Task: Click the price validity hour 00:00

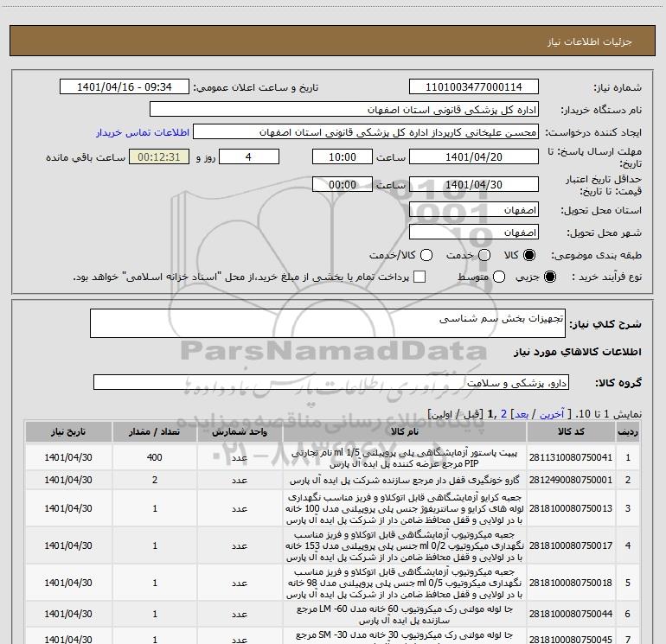Action: tap(343, 184)
